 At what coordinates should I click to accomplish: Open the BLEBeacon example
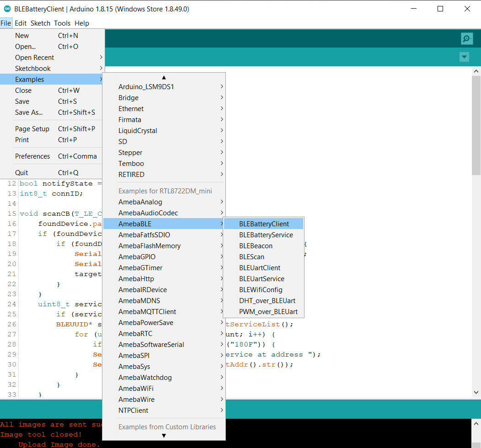coord(263,246)
